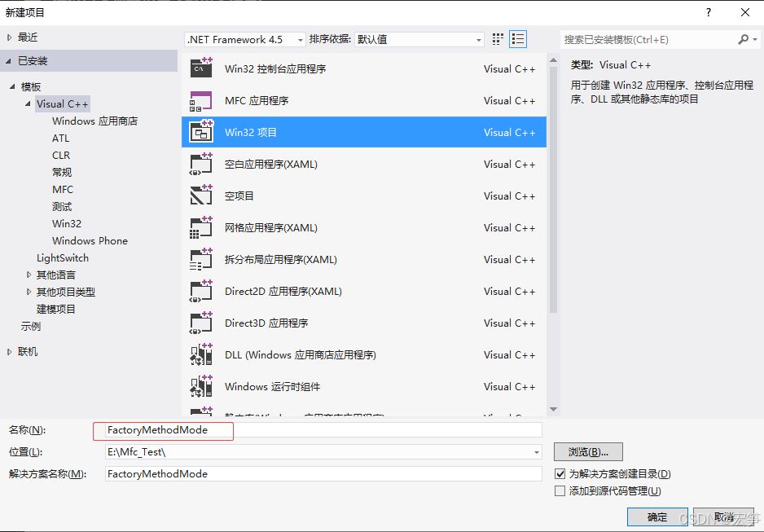Select ATL in template tree
The image size is (764, 532).
pos(61,138)
